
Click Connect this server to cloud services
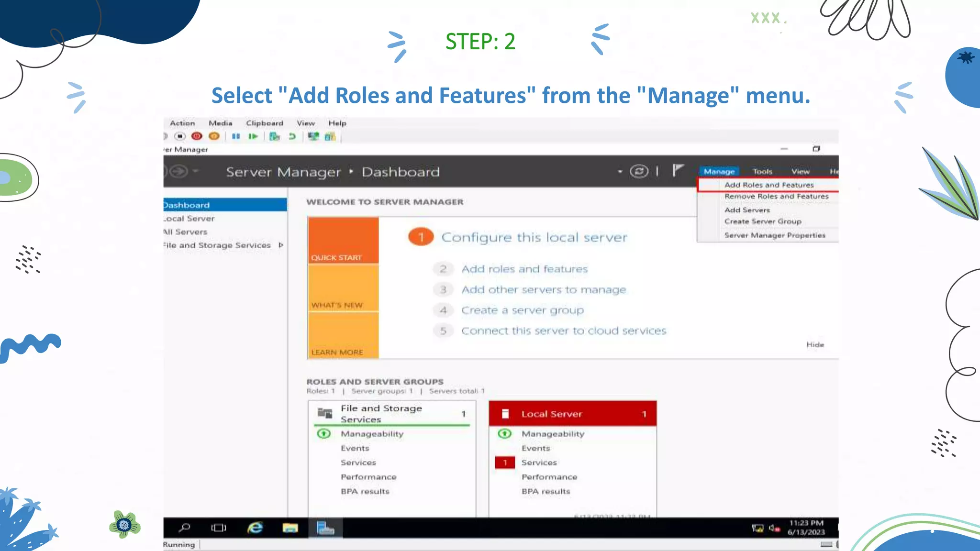click(564, 331)
